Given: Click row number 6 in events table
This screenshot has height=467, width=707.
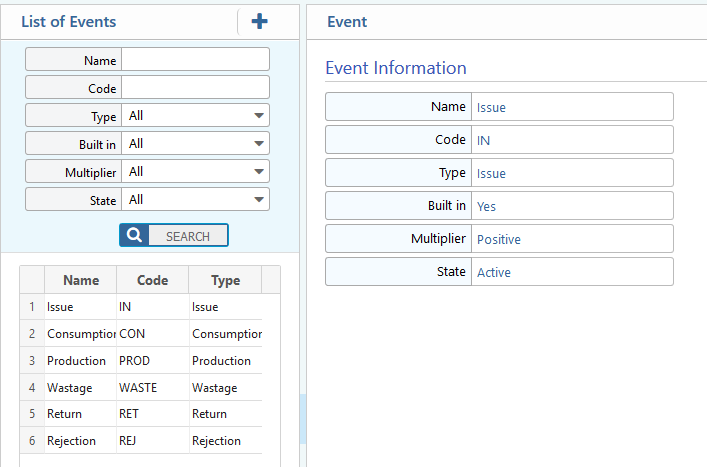Looking at the screenshot, I should point(32,440).
